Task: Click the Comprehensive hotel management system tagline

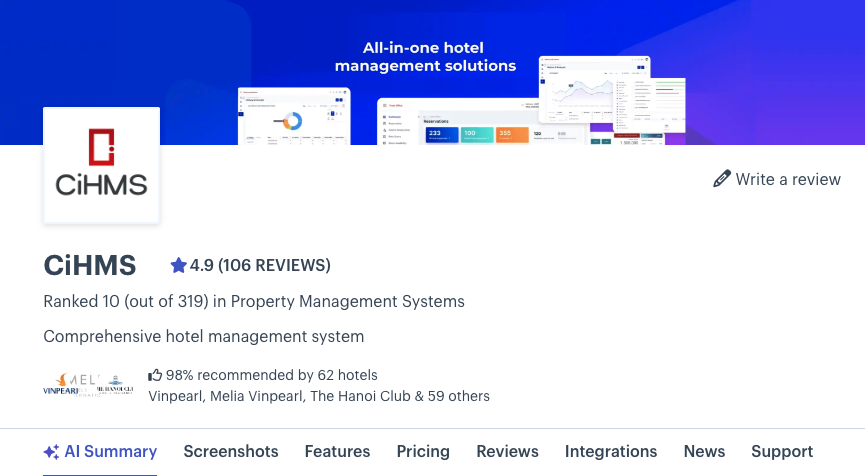Action: click(204, 336)
